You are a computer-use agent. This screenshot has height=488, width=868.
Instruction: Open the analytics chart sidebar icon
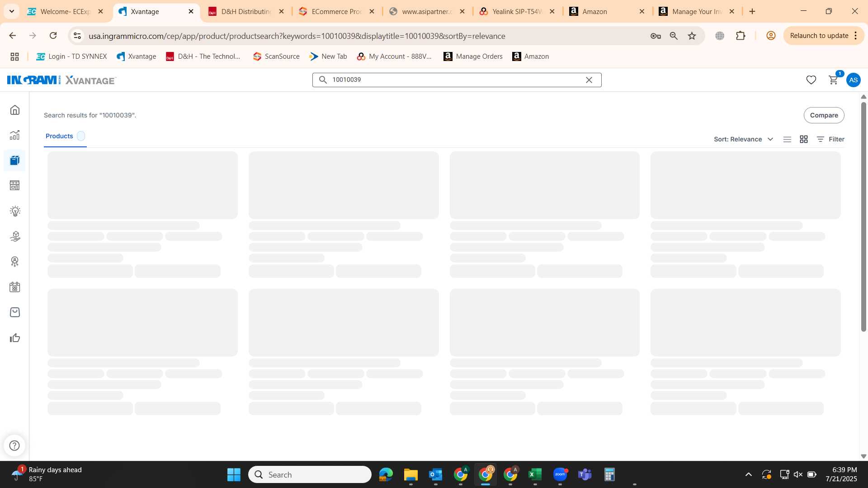15,135
